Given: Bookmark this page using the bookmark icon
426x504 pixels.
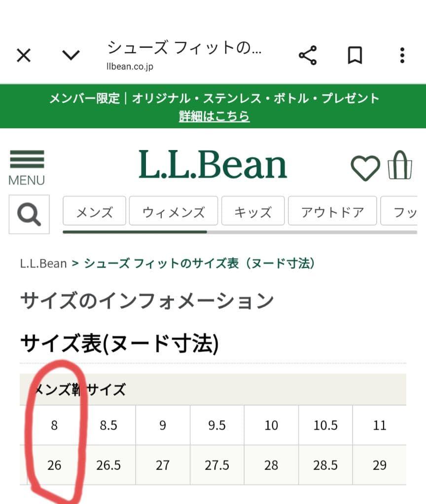Looking at the screenshot, I should (355, 55).
